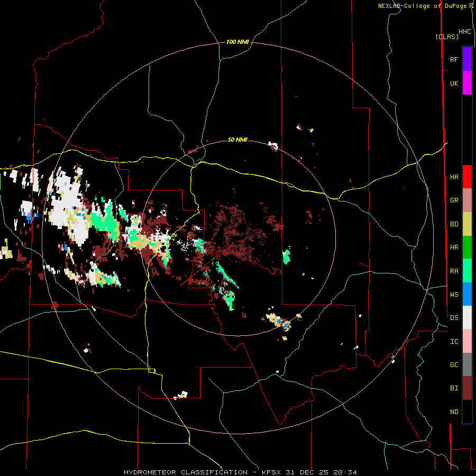Image resolution: width=476 pixels, height=476 pixels.
Task: Click the 100 NMI range ring label
Action: tap(237, 42)
